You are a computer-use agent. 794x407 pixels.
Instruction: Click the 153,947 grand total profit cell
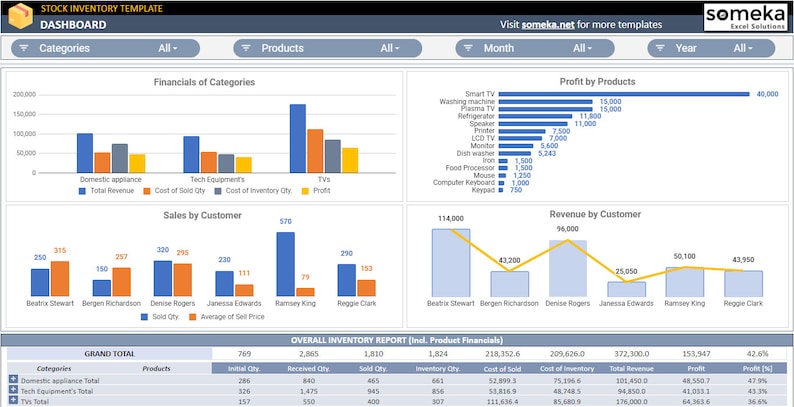coord(696,354)
